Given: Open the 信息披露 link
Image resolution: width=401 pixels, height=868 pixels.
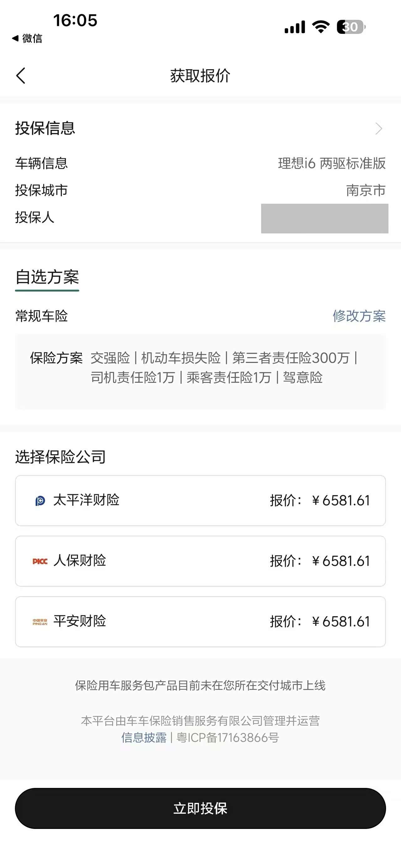Looking at the screenshot, I should 144,738.
